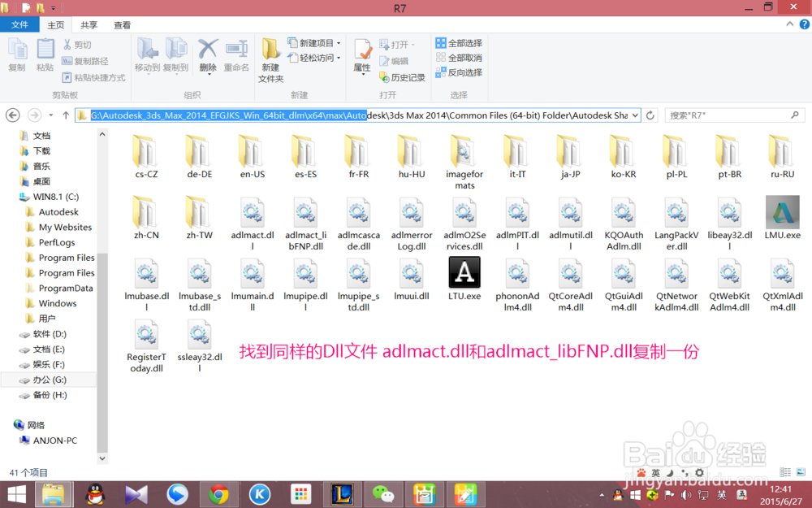Click the Edit (编辑) ribbon command

click(x=394, y=61)
